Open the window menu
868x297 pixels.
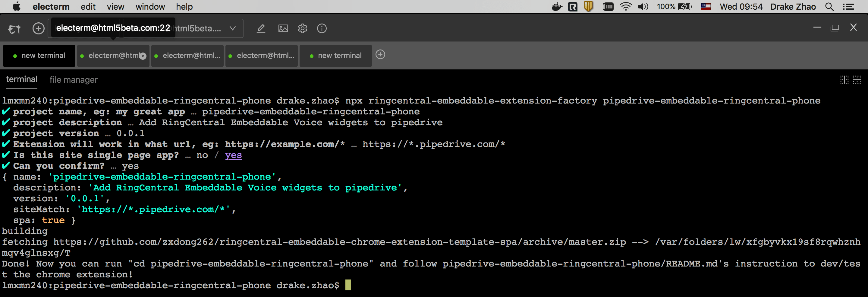pyautogui.click(x=150, y=7)
